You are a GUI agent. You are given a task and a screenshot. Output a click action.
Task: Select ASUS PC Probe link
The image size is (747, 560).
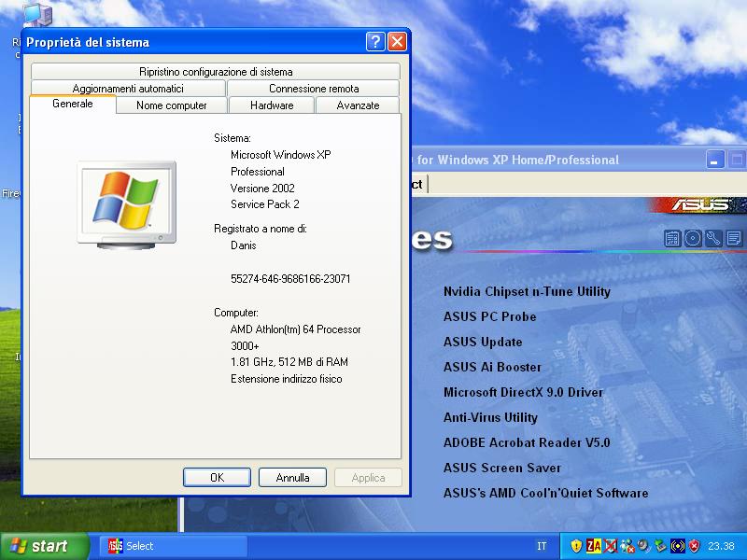[489, 316]
